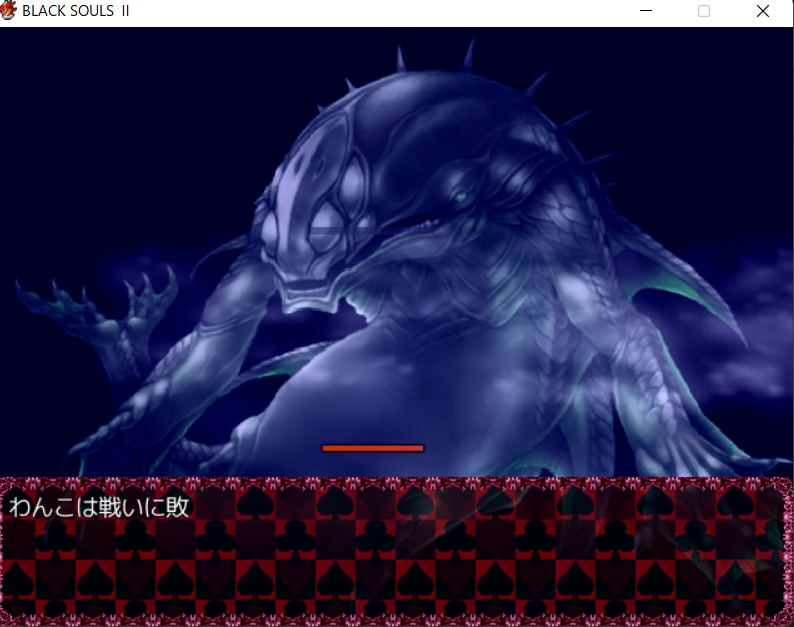Maximize the BLACK SOULS II window
794x627 pixels.
(x=704, y=11)
